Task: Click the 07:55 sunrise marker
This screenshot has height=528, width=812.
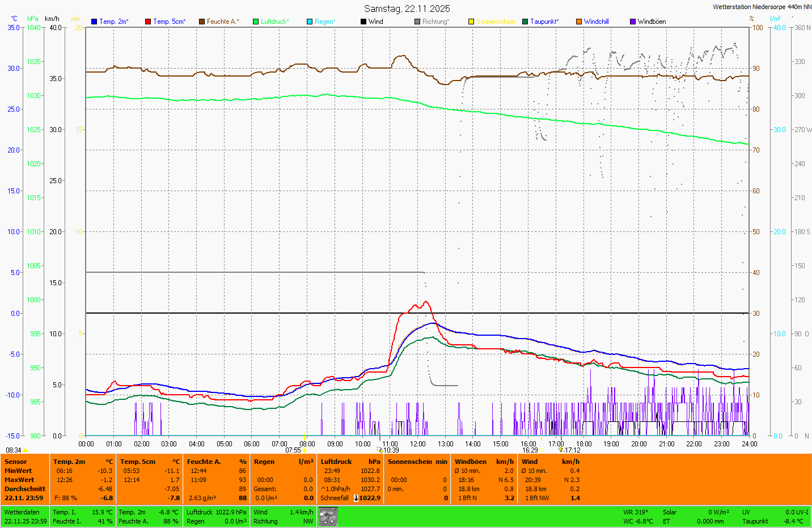Action: click(x=293, y=450)
